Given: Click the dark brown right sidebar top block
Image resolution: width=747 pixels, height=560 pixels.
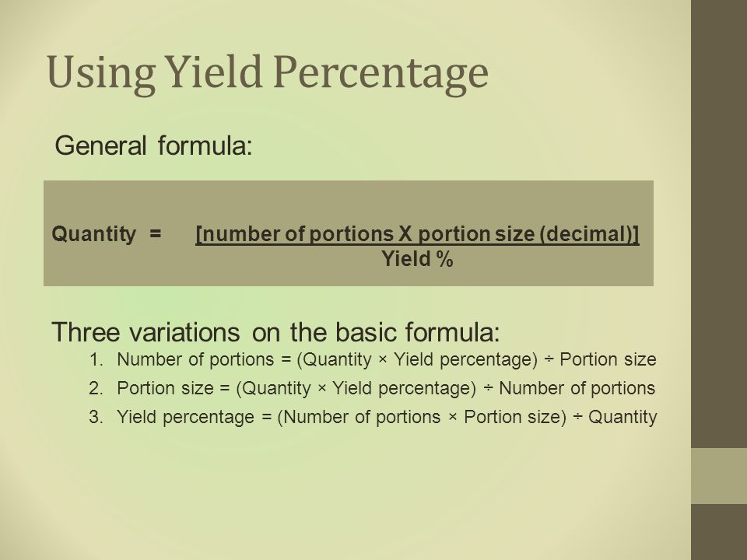Looking at the screenshot, I should tap(719, 224).
